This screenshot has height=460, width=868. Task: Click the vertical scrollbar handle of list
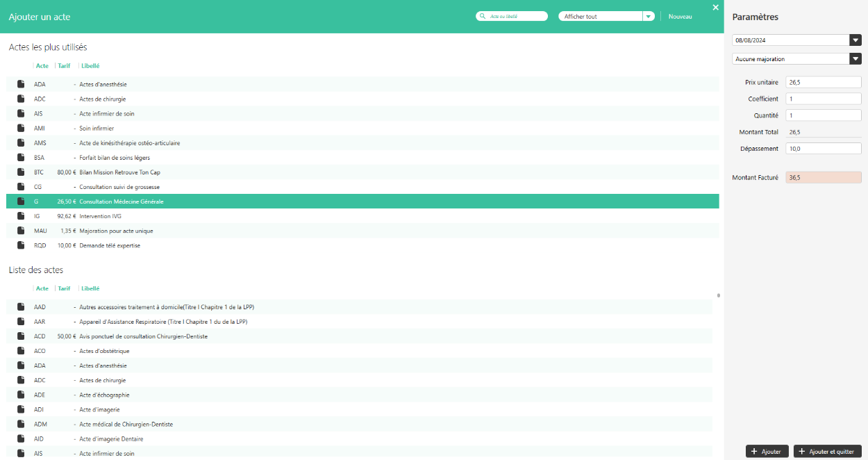coord(718,295)
